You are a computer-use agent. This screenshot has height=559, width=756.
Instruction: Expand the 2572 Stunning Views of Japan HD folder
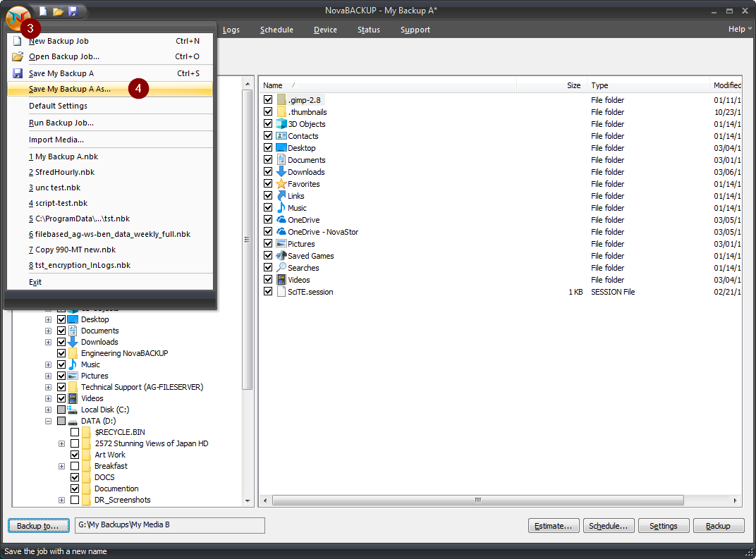[62, 444]
